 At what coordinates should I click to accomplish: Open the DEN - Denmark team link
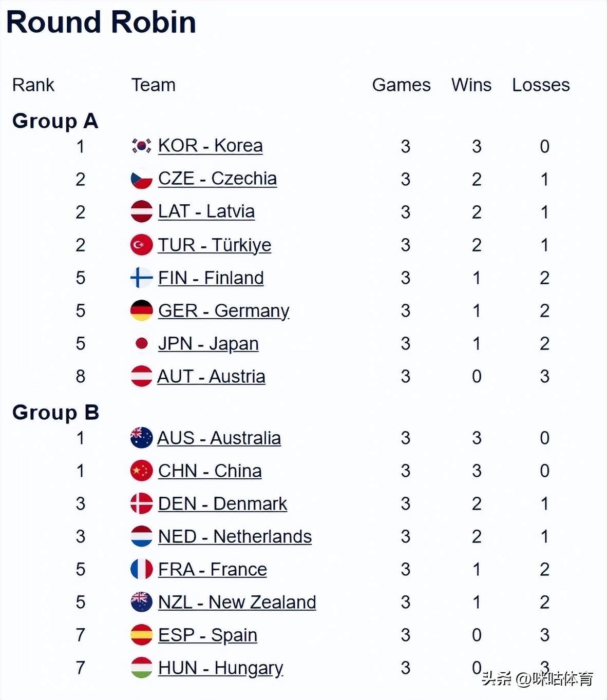pos(222,504)
